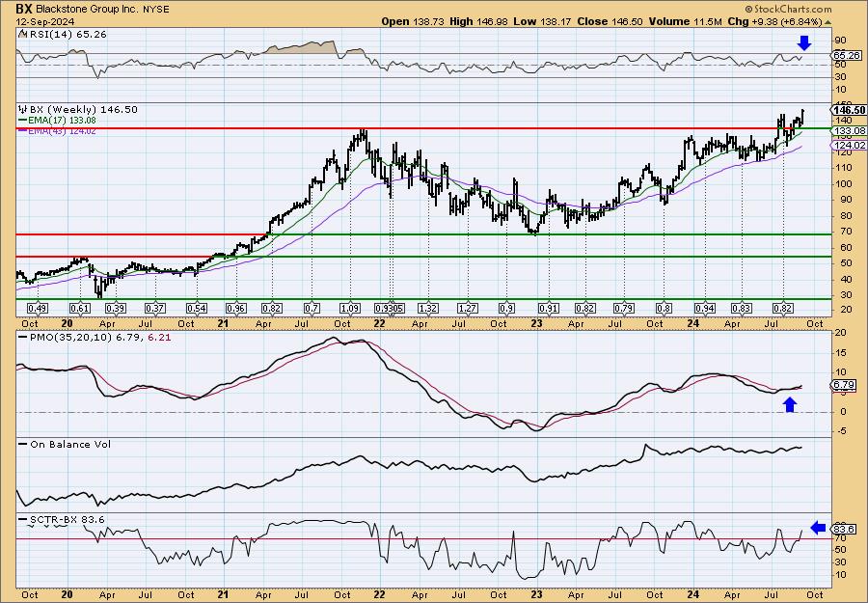Click the black PMO legend line marker

[x=22, y=337]
